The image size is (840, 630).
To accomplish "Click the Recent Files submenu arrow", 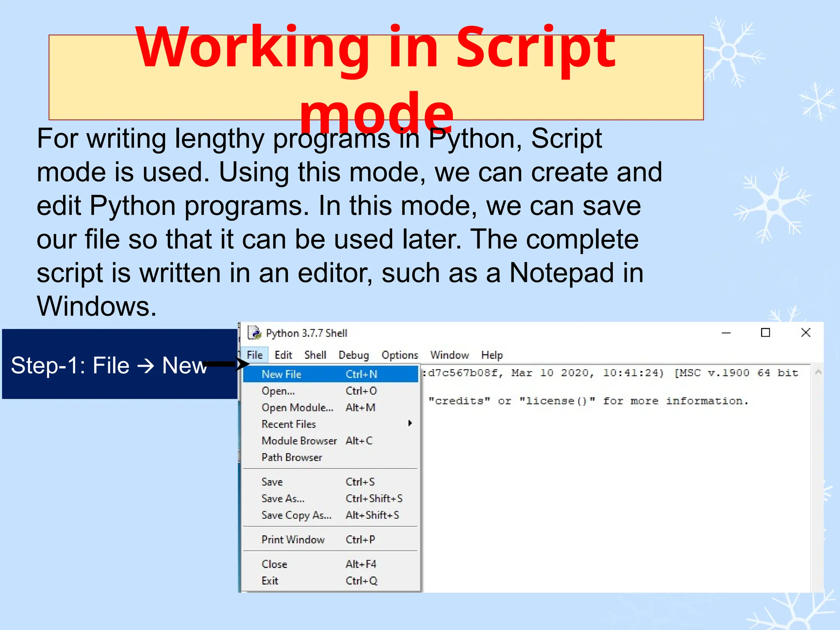I will [x=410, y=423].
